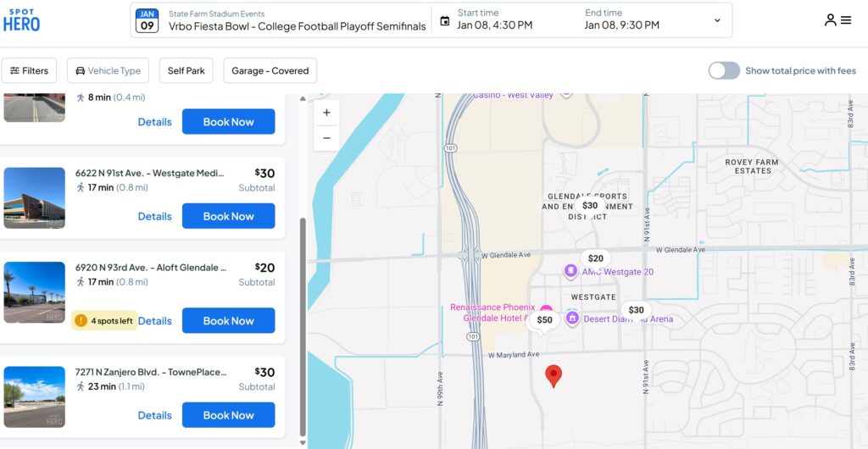
Task: Click the 6622 N 91st Ave. listing title
Action: tap(149, 173)
